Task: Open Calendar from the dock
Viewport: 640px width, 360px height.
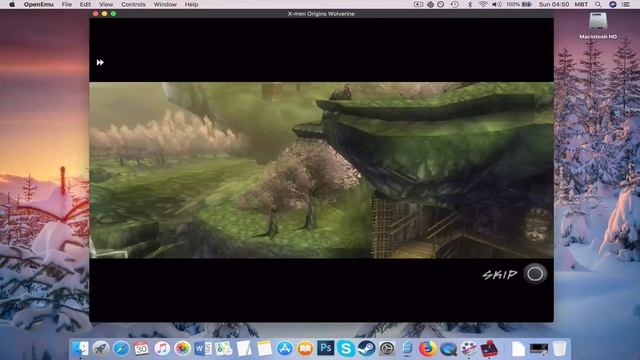Action: pos(141,349)
